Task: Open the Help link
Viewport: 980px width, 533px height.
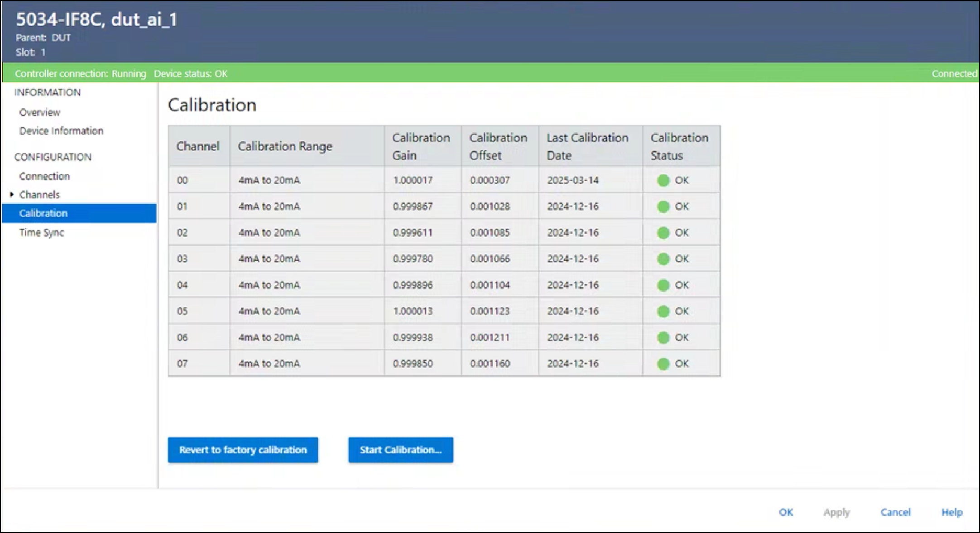Action: pos(951,512)
